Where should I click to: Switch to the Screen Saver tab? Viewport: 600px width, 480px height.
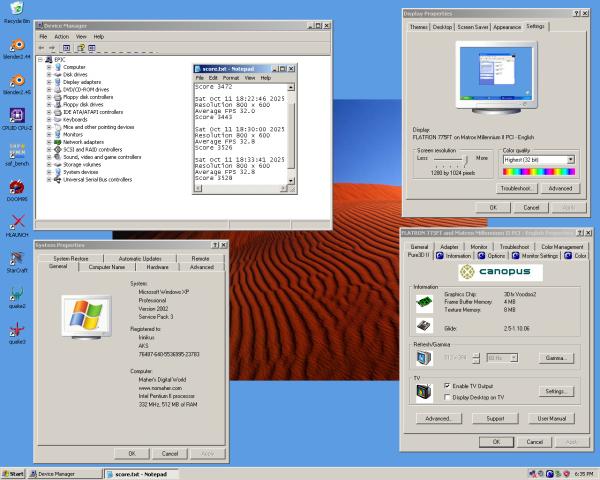pos(474,27)
